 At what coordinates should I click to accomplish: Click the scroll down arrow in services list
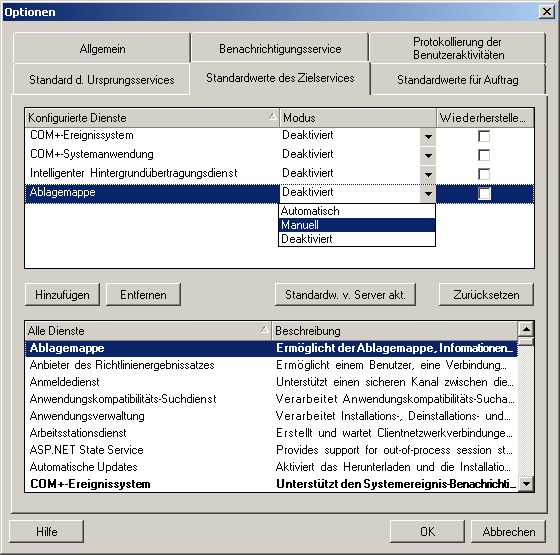[526, 484]
